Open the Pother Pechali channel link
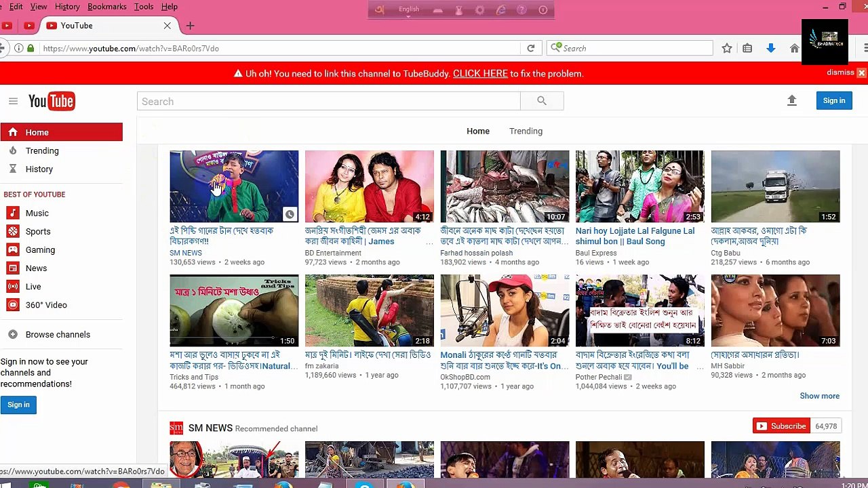868x488 pixels. click(x=599, y=377)
